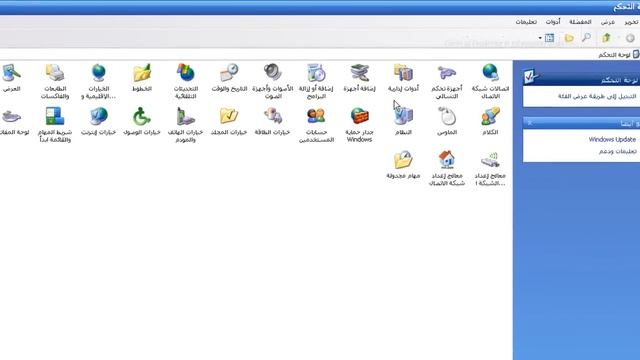The width and height of the screenshot is (640, 360).
Task: Open System (النظام) icon
Action: [403, 116]
